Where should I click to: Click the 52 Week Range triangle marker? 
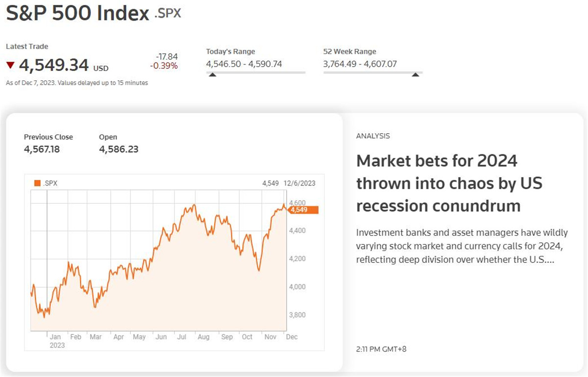coord(415,74)
